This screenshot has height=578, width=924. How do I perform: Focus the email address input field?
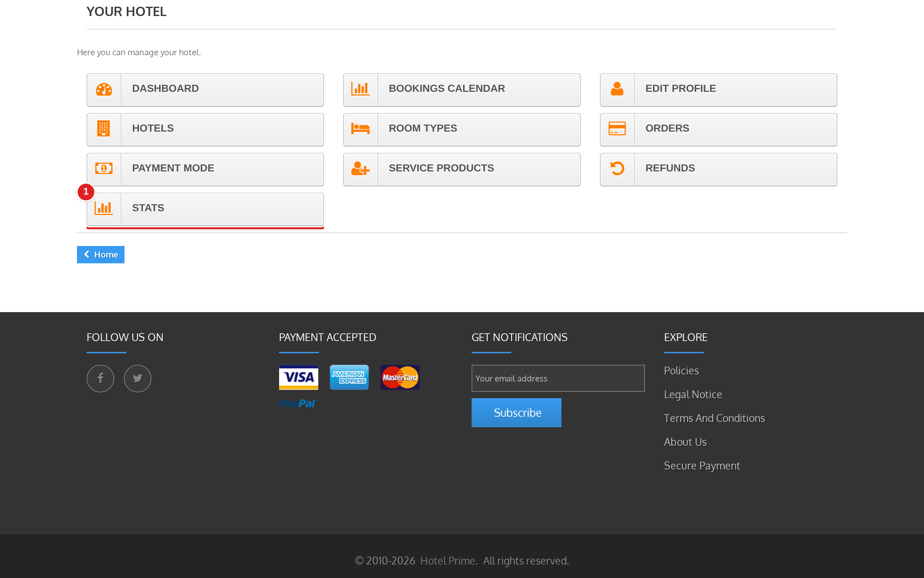[558, 378]
